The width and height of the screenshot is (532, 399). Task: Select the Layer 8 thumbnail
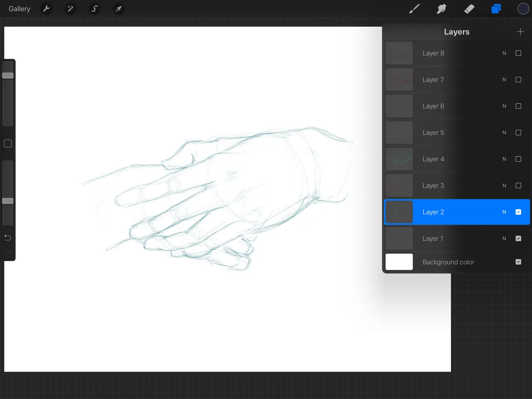(x=399, y=53)
